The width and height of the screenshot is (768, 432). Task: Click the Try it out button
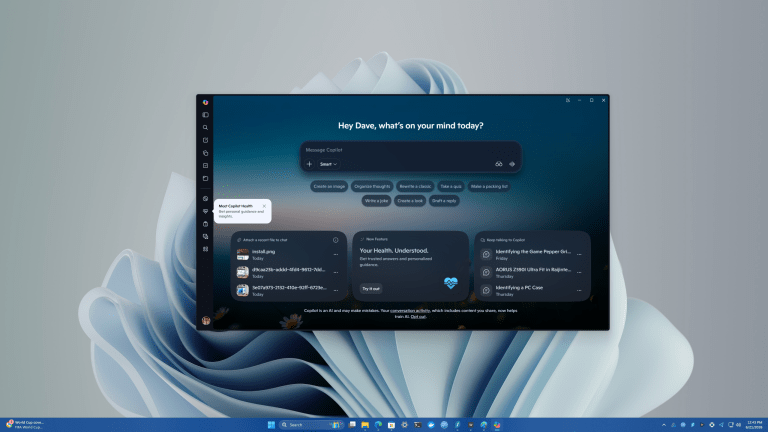(371, 288)
